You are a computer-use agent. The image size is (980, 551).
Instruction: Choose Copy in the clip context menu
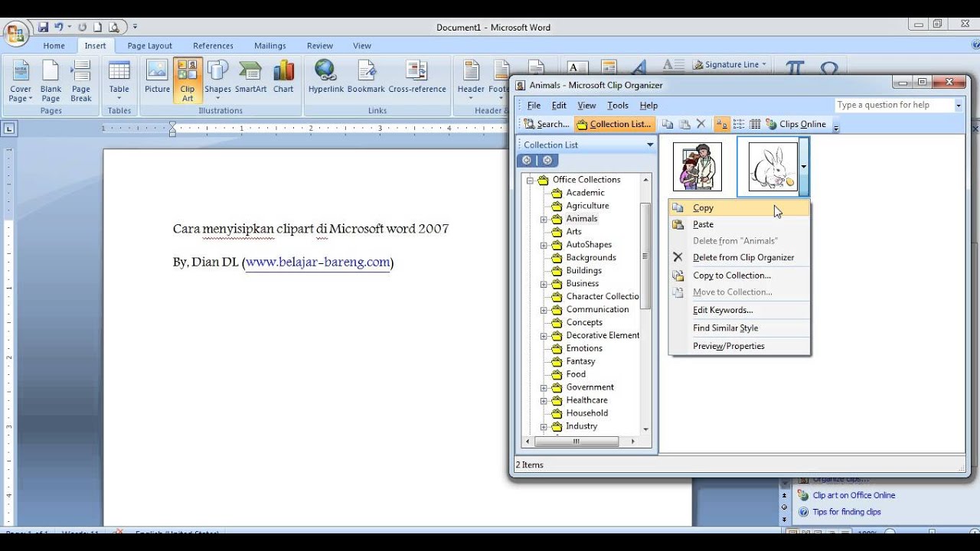pyautogui.click(x=739, y=207)
